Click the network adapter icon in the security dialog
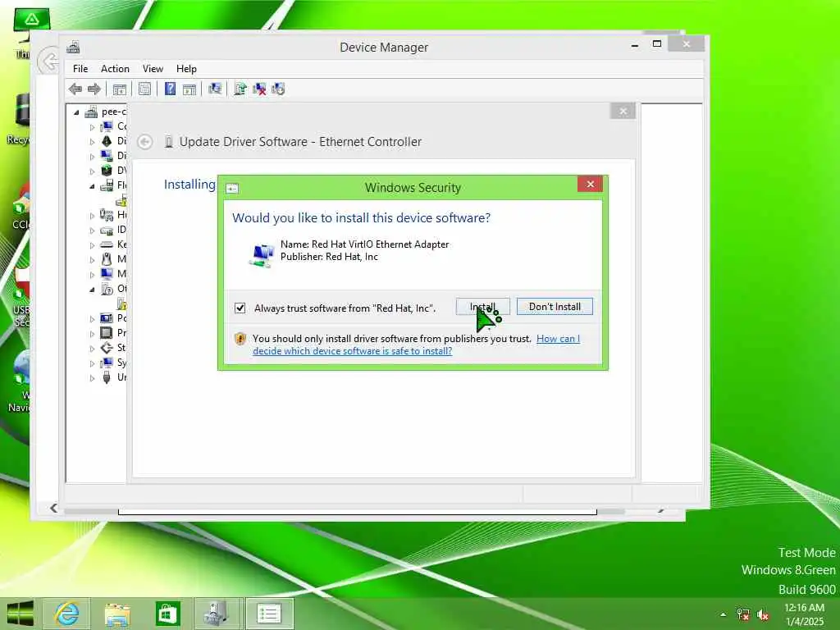This screenshot has width=840, height=630. point(262,254)
